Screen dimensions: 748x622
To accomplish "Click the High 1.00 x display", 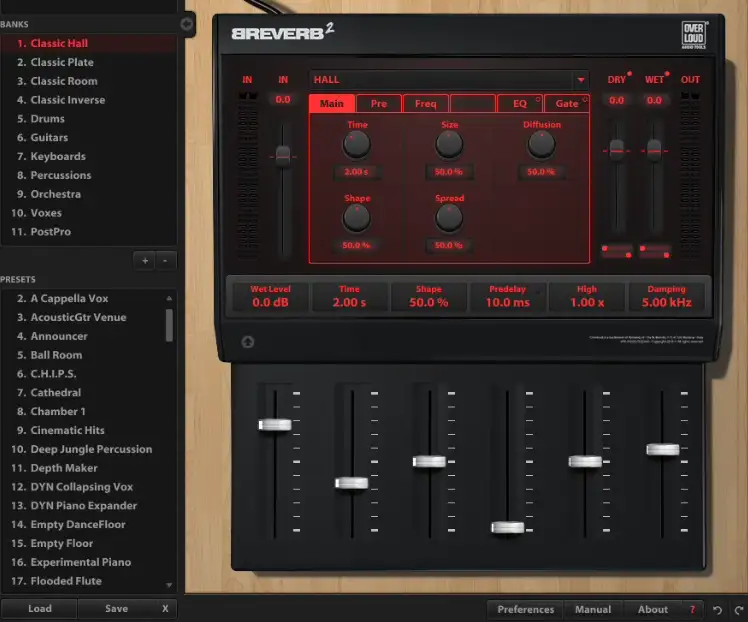I will click(587, 297).
